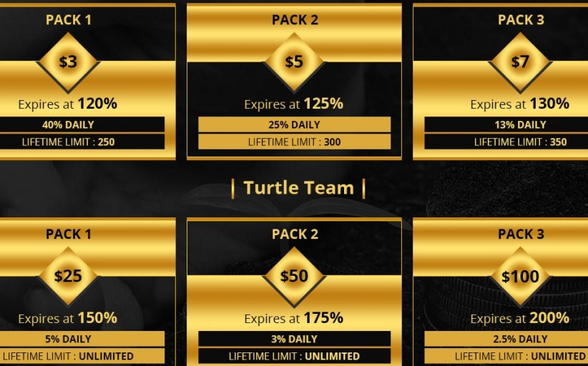
Task: Select the 25% DAILY gold bar
Action: pyautogui.click(x=294, y=124)
